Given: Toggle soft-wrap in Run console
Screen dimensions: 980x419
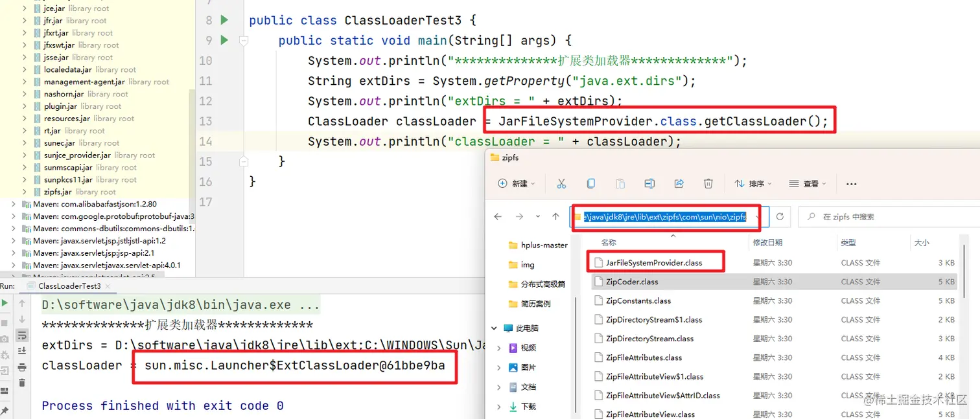Looking at the screenshot, I should 22,335.
